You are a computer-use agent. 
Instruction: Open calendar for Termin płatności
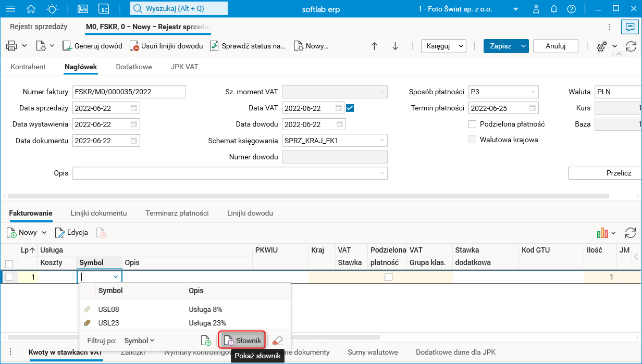(533, 108)
